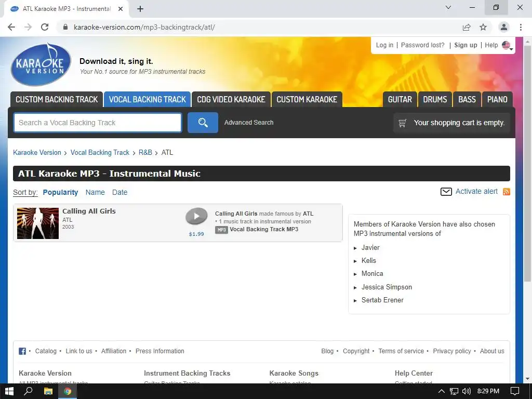
Task: Show hidden system tray icons
Action: click(x=442, y=391)
